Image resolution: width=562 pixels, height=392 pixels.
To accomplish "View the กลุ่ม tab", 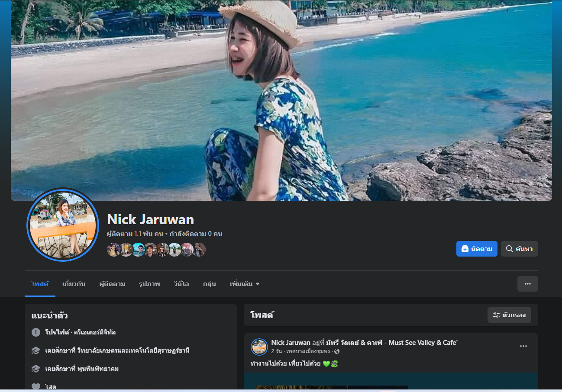I will (x=210, y=284).
